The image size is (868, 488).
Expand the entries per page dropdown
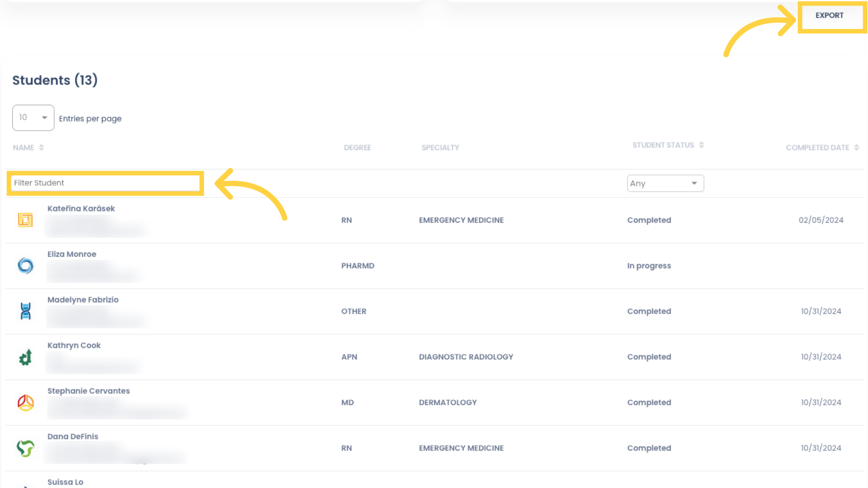coord(33,117)
